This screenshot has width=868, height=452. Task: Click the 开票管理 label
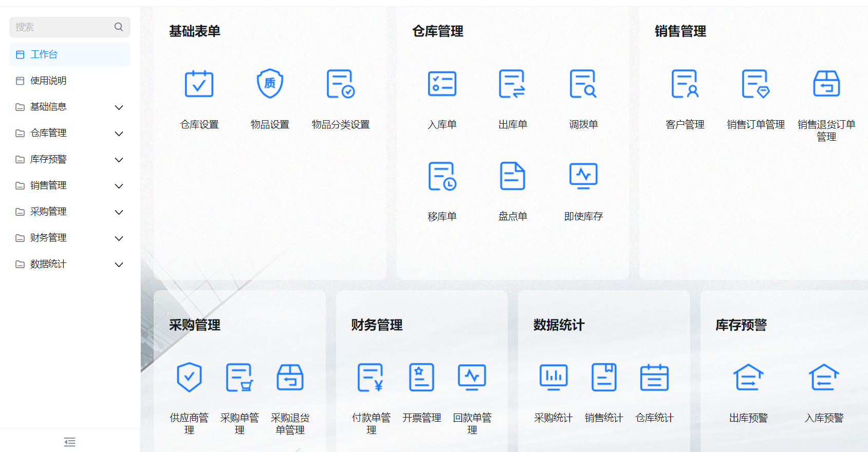[x=421, y=418]
